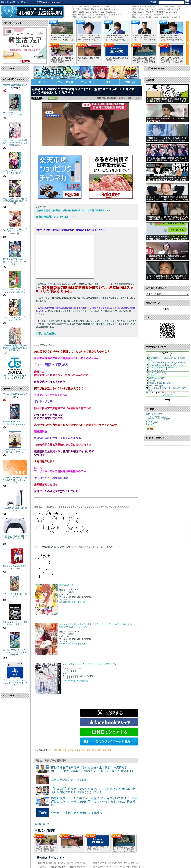Click ACR WEB text link in ranking footer

coord(167,395)
